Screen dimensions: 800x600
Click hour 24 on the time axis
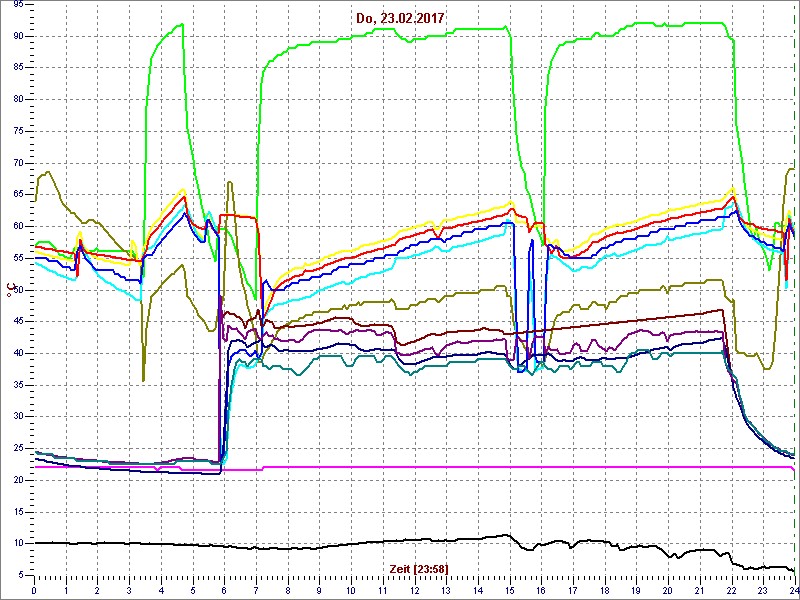click(x=793, y=591)
